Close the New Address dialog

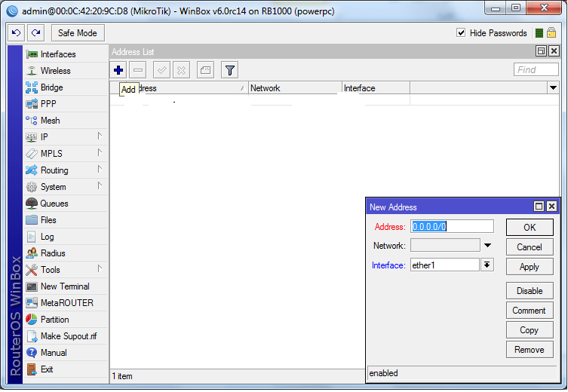551,207
